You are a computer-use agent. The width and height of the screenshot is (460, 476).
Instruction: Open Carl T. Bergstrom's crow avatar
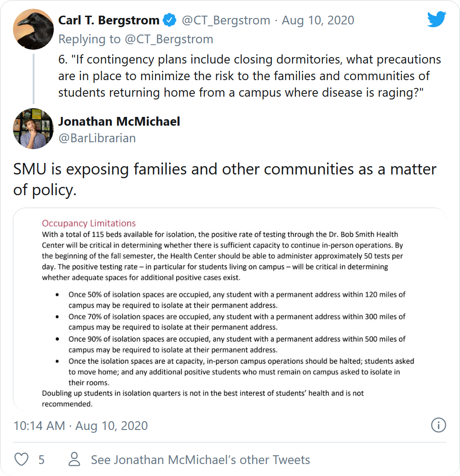pos(33,29)
